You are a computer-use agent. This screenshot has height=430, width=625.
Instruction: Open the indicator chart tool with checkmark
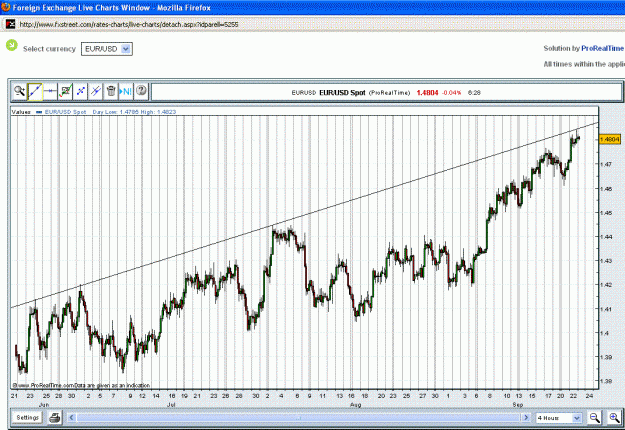[x=65, y=91]
